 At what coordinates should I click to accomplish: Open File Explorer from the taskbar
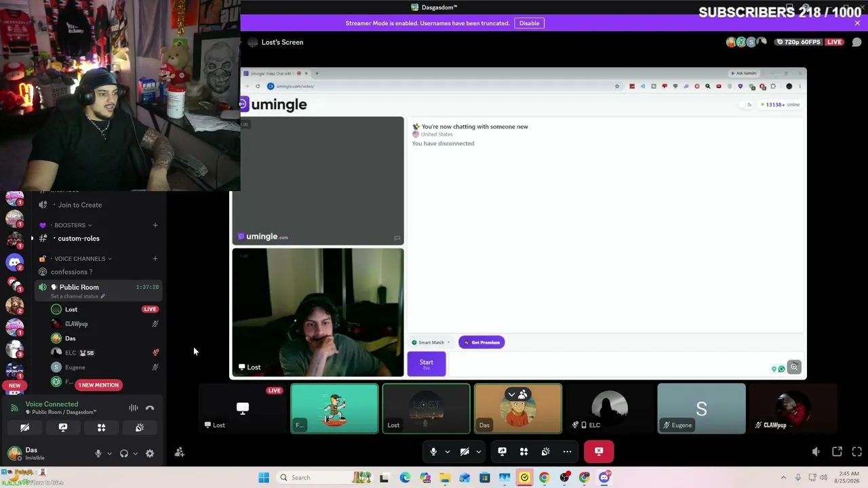pos(445,478)
